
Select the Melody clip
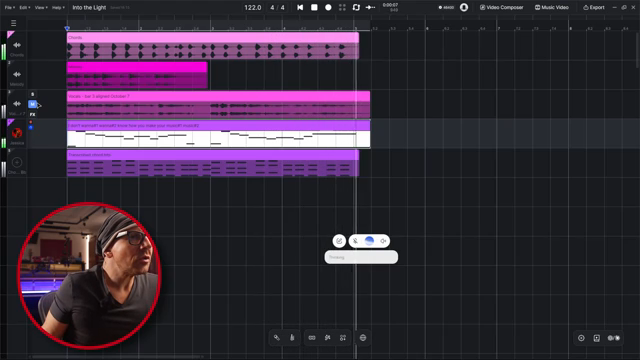pos(137,75)
